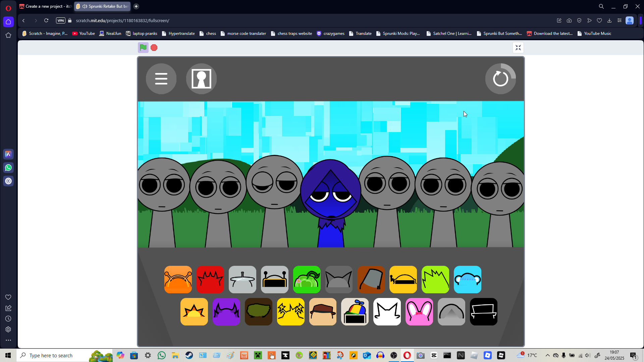The height and width of the screenshot is (362, 644).
Task: Click the circular reset arrow button
Action: 500,79
